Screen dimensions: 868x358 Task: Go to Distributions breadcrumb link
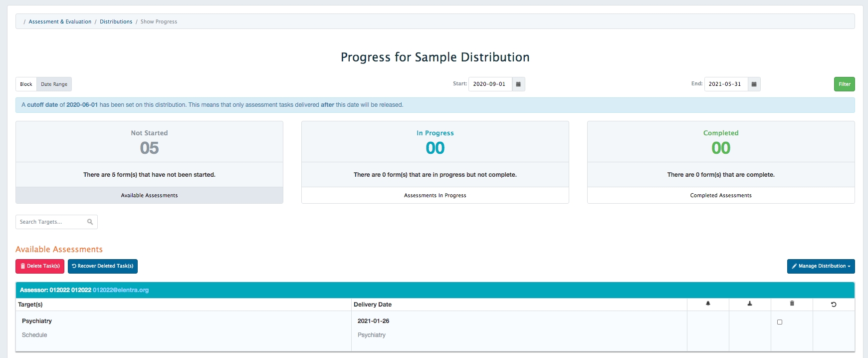[116, 21]
